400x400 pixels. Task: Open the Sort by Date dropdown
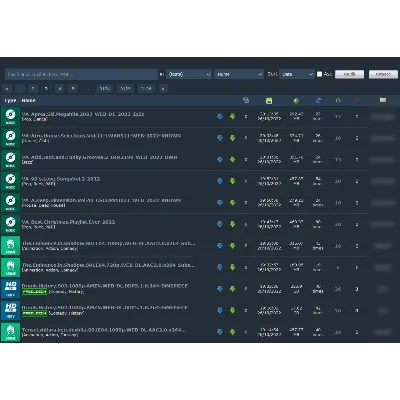[297, 74]
